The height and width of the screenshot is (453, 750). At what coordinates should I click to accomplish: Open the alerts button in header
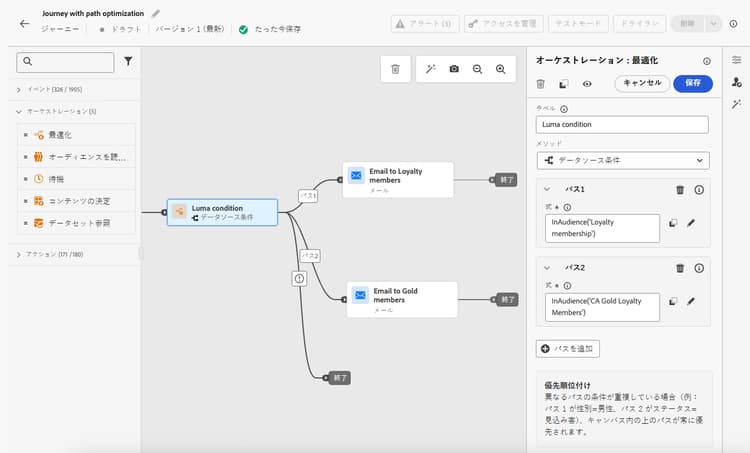tap(425, 23)
